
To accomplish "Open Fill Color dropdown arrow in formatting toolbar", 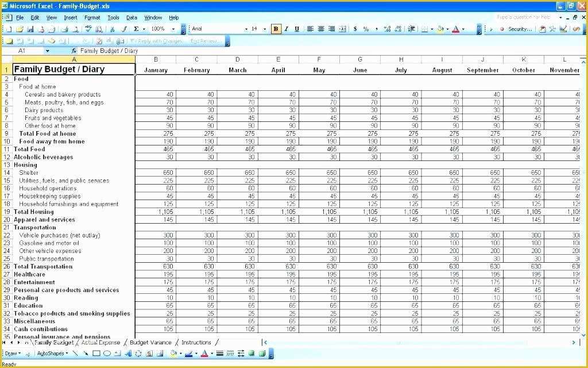I will pyautogui.click(x=448, y=29).
